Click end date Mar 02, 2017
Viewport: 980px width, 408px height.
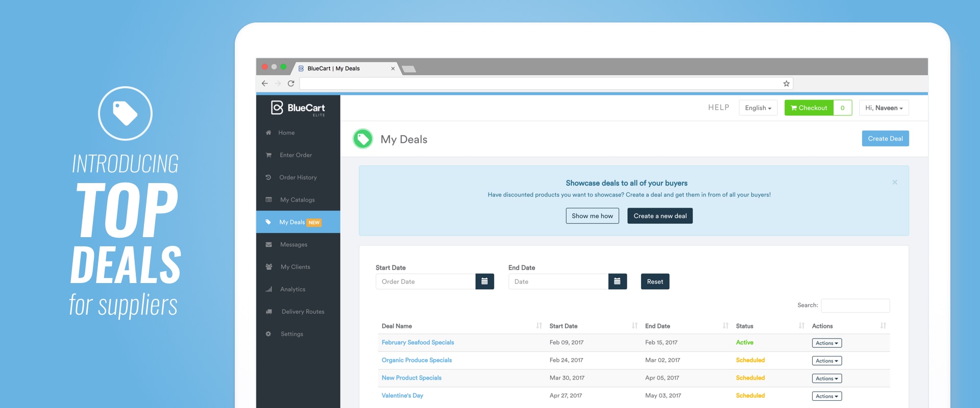(663, 360)
